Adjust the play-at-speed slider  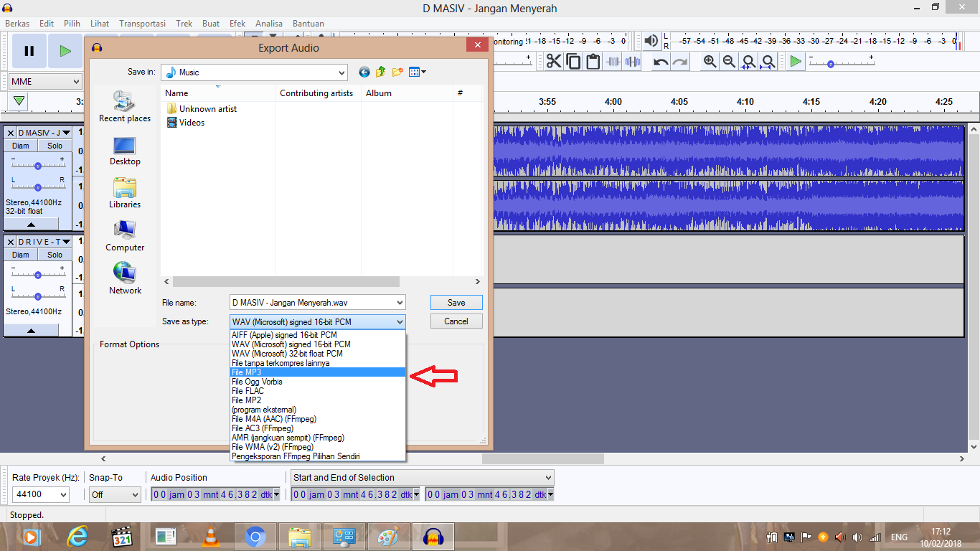click(841, 63)
